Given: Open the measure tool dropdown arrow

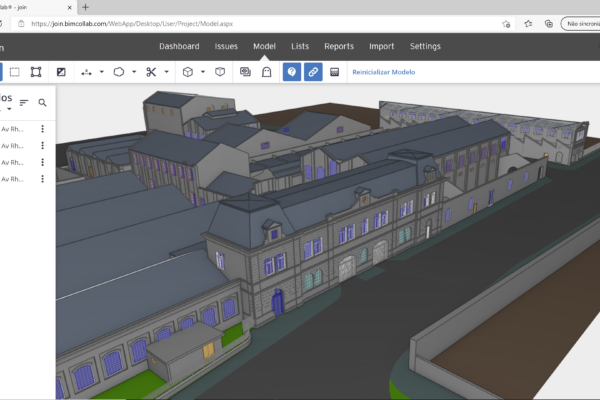Looking at the screenshot, I should (102, 72).
